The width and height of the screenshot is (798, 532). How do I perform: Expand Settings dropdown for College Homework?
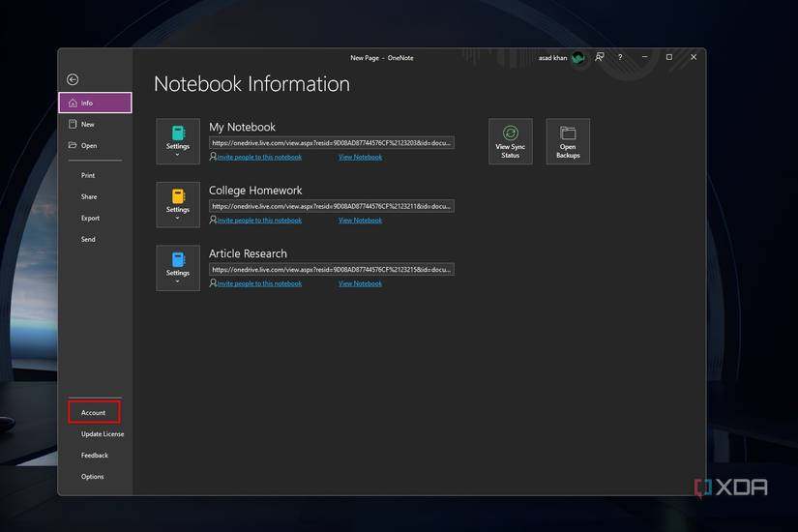click(x=178, y=205)
